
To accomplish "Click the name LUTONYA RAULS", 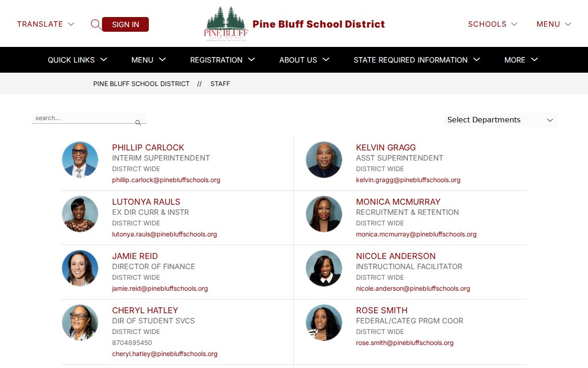I will 146,202.
